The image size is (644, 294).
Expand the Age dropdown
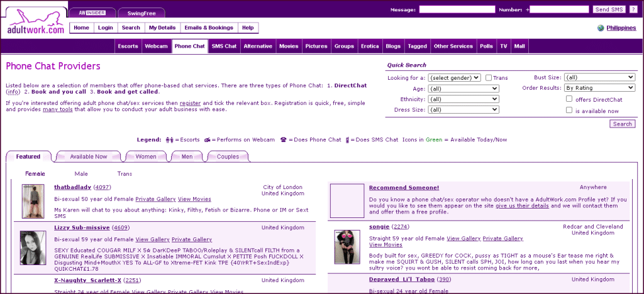pos(464,89)
